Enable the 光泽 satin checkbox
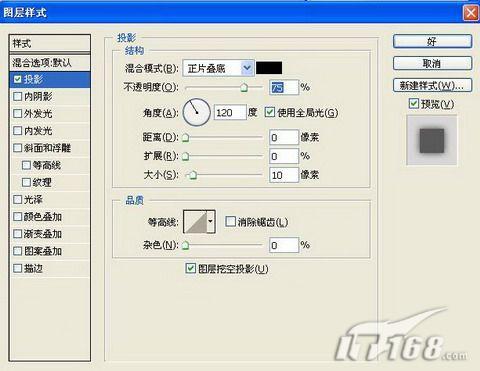This screenshot has height=371, width=480. click(x=18, y=199)
